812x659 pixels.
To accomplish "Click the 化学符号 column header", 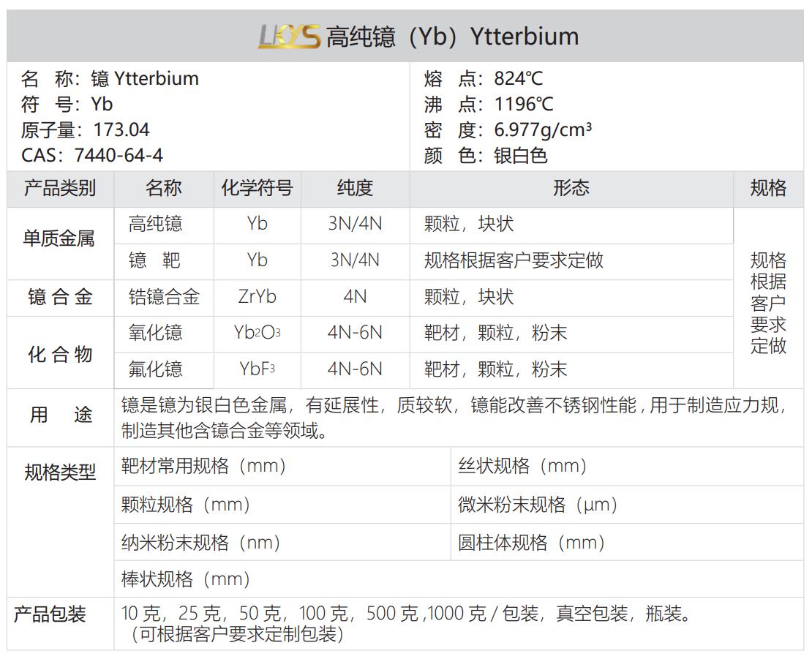I will pyautogui.click(x=257, y=189).
